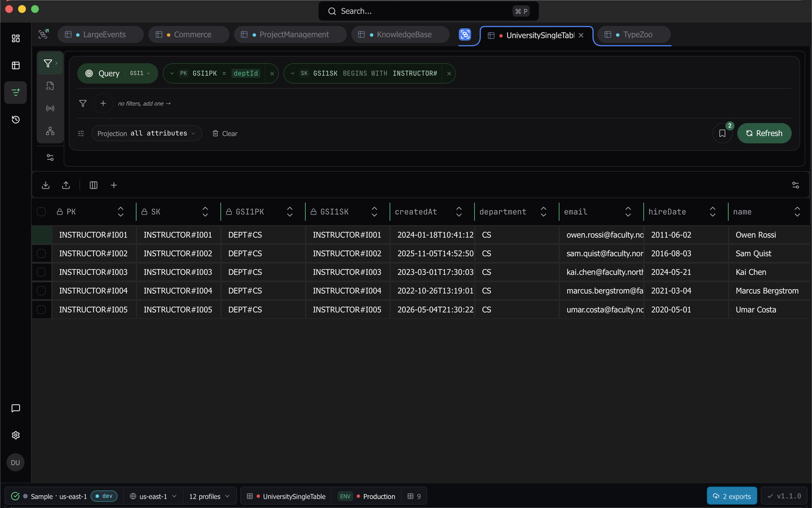Click the Clear query button
812x508 pixels.
225,133
